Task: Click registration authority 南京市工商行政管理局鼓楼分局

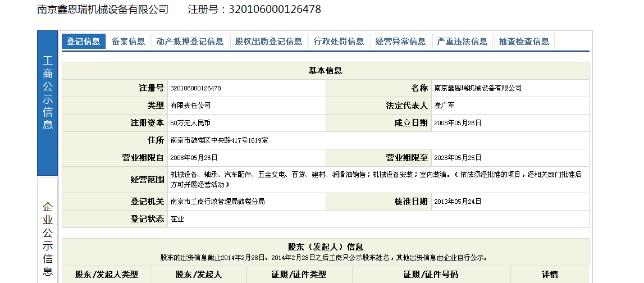Action: point(217,202)
